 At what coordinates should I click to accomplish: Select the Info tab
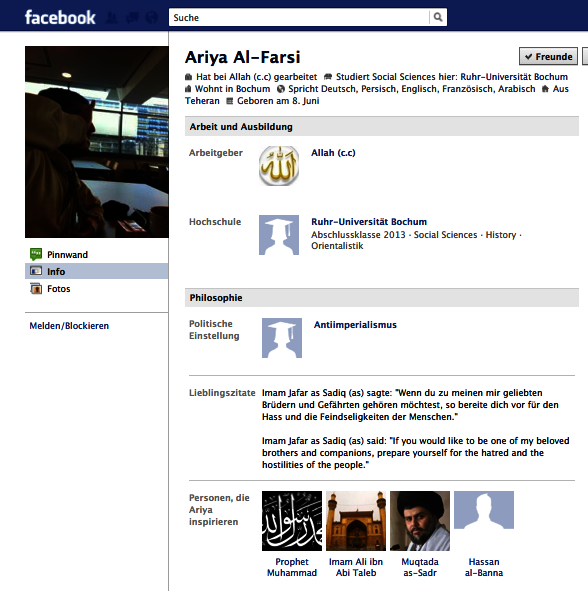(x=96, y=271)
